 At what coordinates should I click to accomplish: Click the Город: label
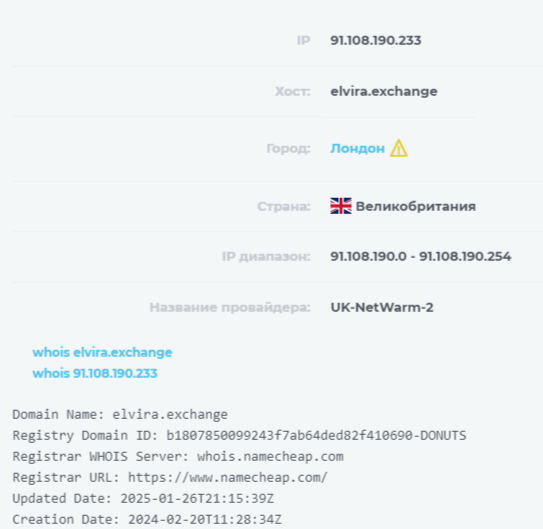click(x=288, y=149)
